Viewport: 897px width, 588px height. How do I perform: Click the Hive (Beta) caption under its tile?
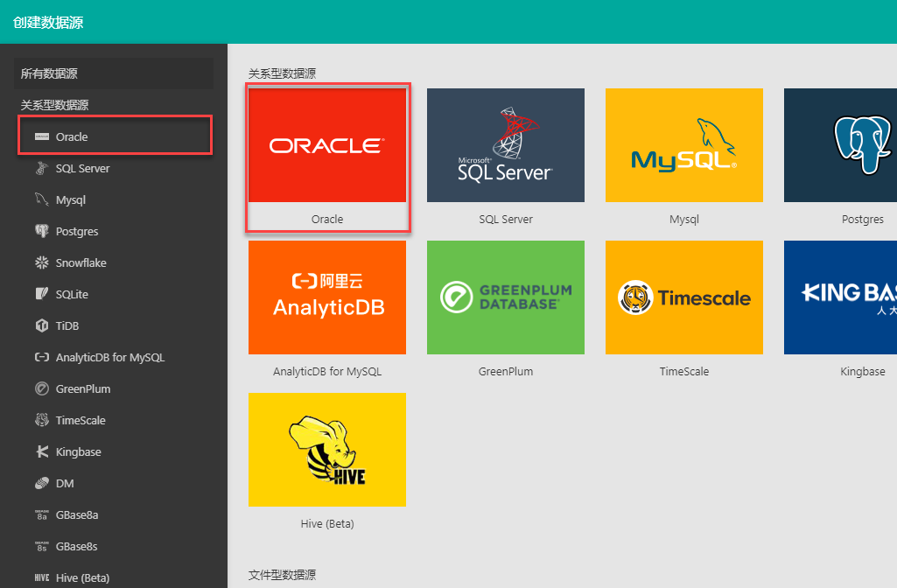point(327,524)
